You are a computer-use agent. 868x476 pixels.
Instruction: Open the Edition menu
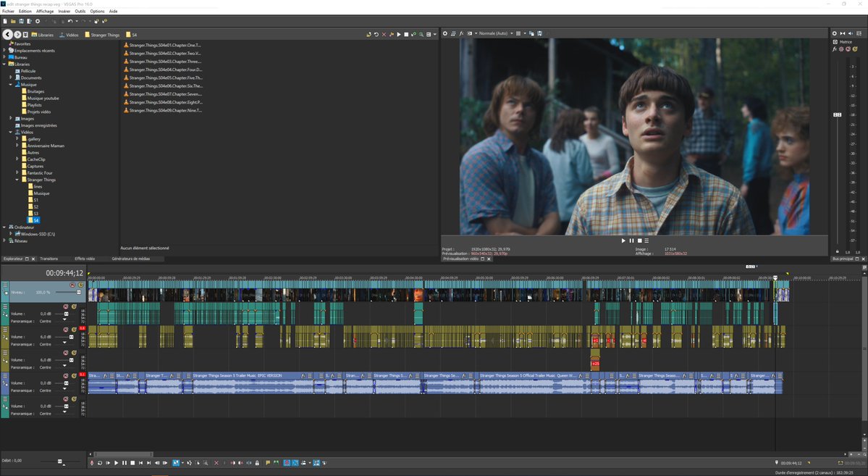[x=25, y=11]
